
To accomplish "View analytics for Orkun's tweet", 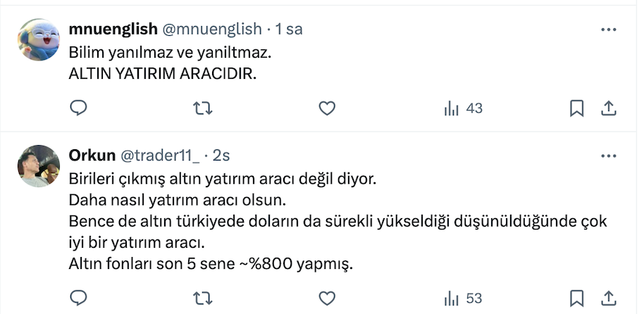I will coord(462,298).
